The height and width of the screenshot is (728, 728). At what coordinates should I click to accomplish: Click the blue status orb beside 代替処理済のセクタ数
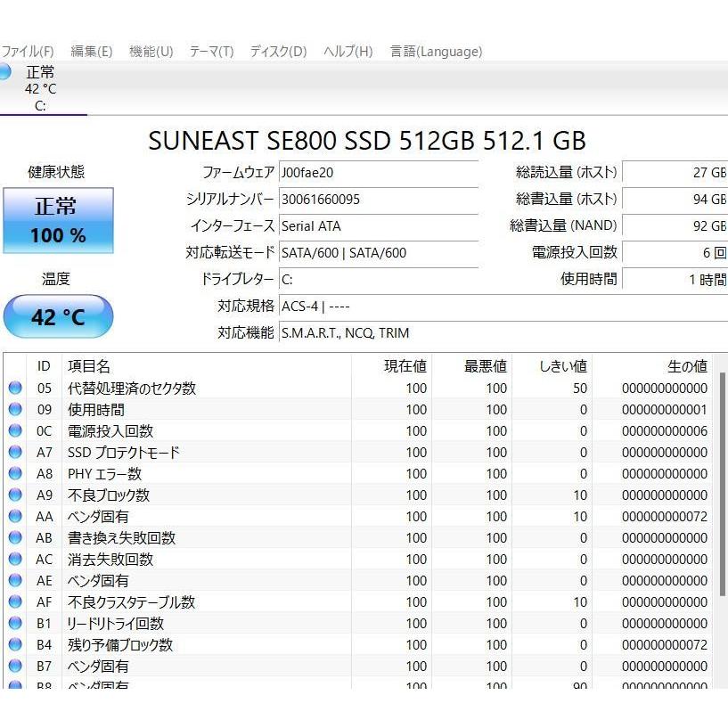point(14,388)
